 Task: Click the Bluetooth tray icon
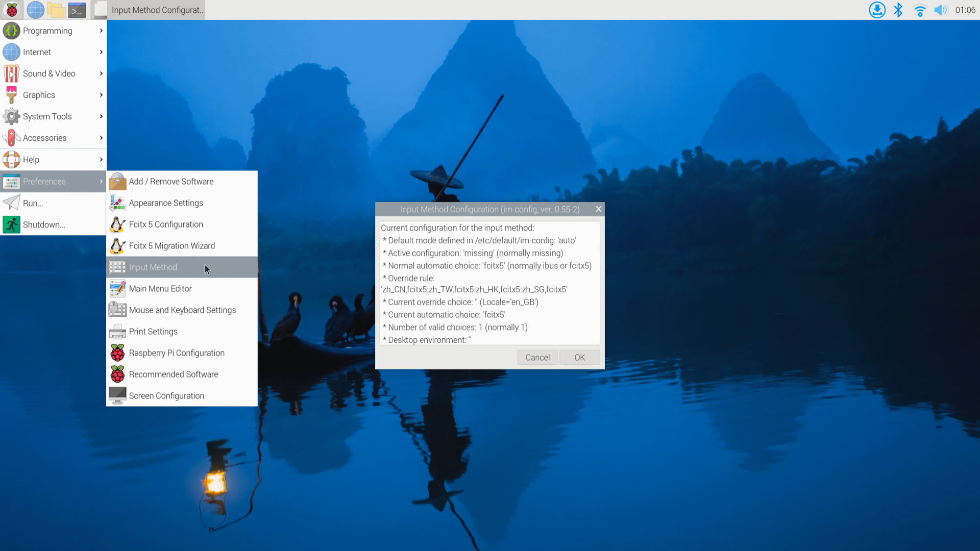click(x=898, y=10)
